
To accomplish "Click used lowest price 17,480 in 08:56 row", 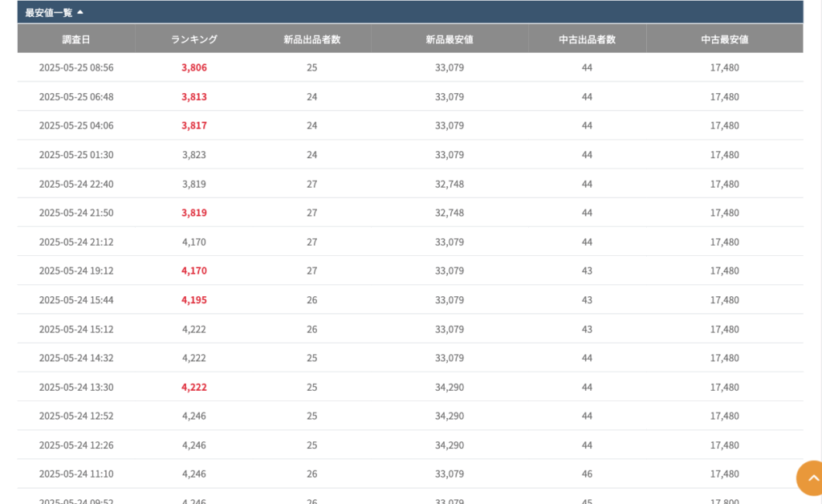I will click(725, 67).
